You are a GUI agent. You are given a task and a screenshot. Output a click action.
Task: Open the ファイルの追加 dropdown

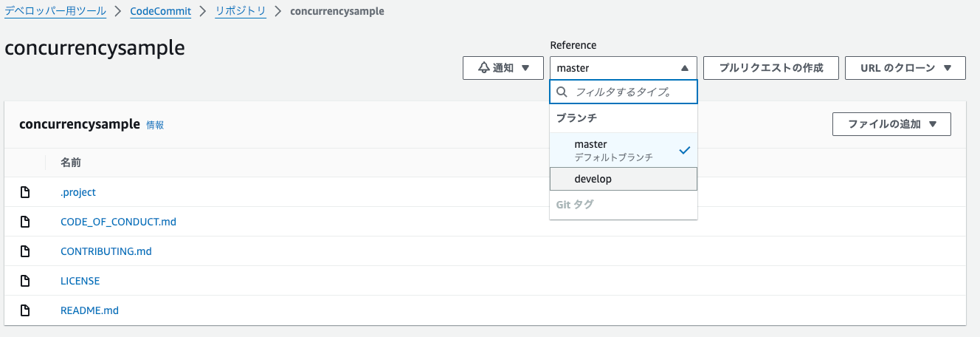tap(891, 124)
